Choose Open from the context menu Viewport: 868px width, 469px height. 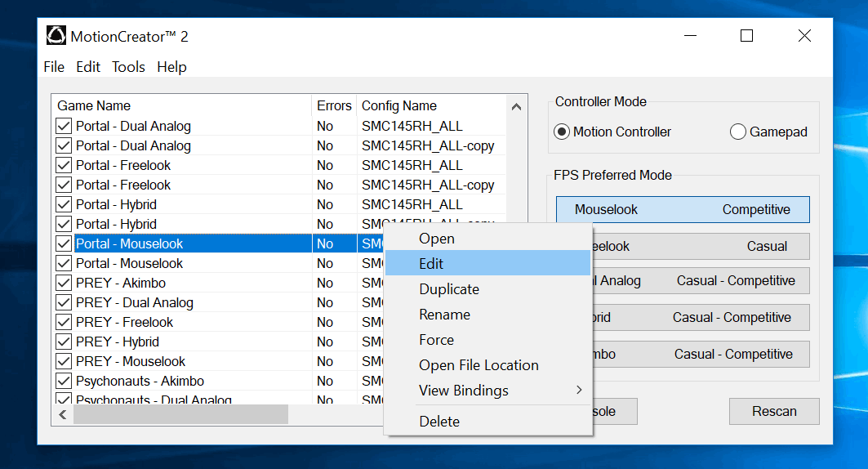point(487,239)
